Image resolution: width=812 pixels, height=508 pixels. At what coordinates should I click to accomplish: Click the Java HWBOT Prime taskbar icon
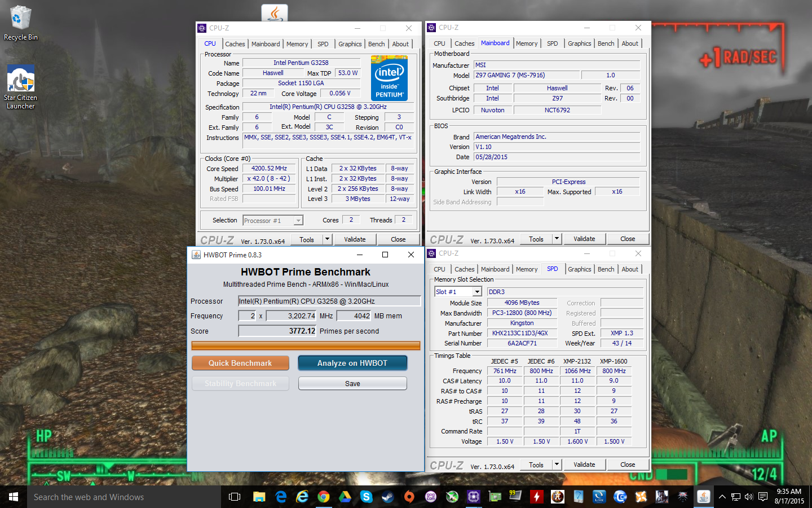click(x=703, y=497)
